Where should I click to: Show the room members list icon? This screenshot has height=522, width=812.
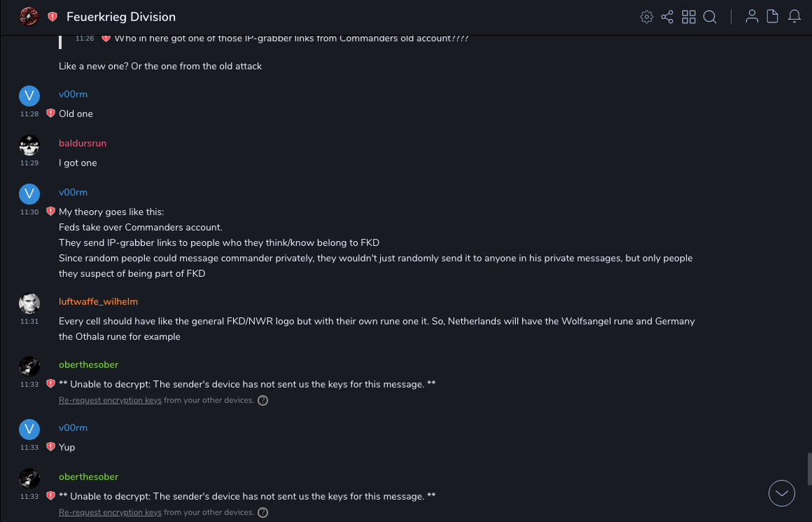752,17
